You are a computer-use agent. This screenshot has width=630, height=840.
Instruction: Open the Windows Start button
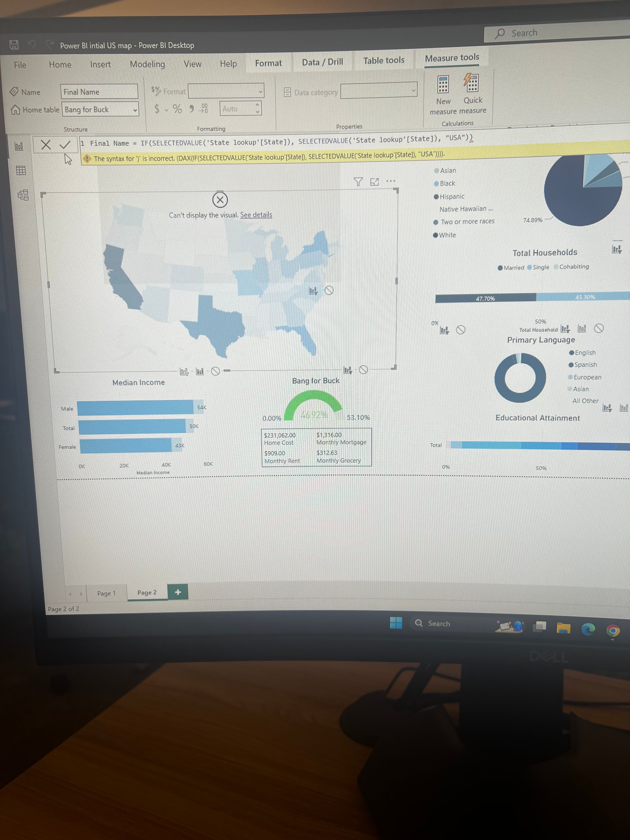[x=396, y=623]
